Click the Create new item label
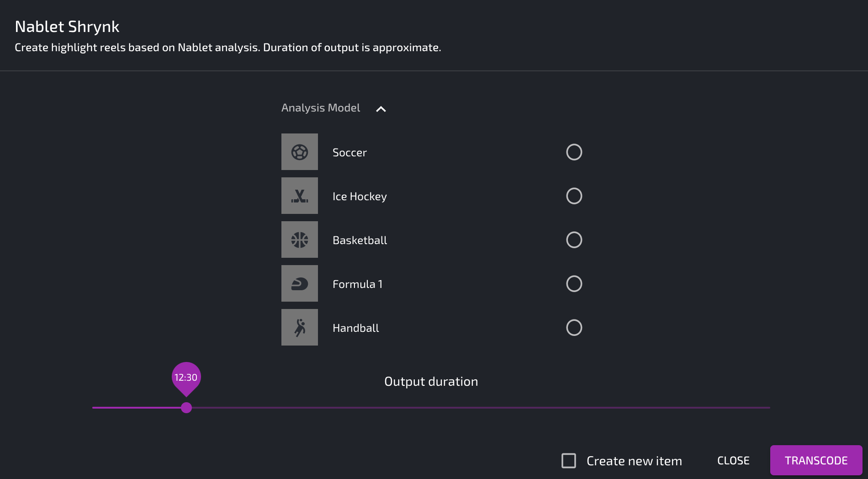 [x=634, y=461]
